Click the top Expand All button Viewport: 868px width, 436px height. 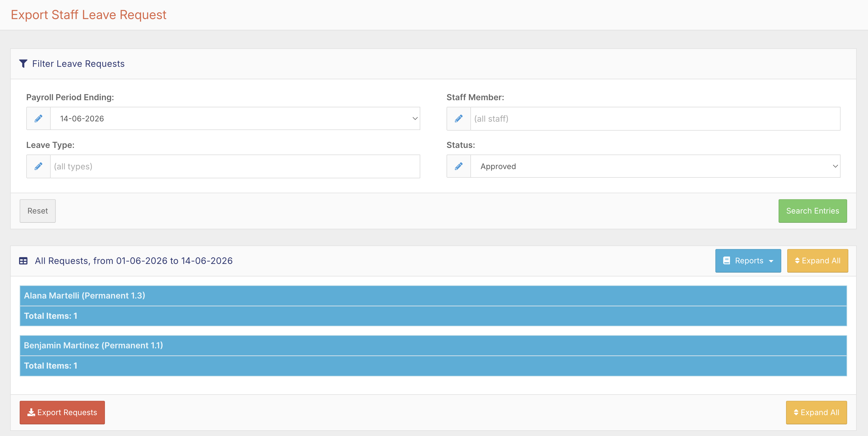[817, 261]
